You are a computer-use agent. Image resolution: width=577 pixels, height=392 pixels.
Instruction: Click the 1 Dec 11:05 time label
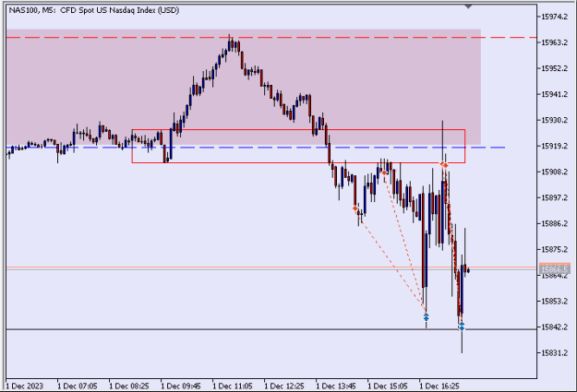click(233, 386)
